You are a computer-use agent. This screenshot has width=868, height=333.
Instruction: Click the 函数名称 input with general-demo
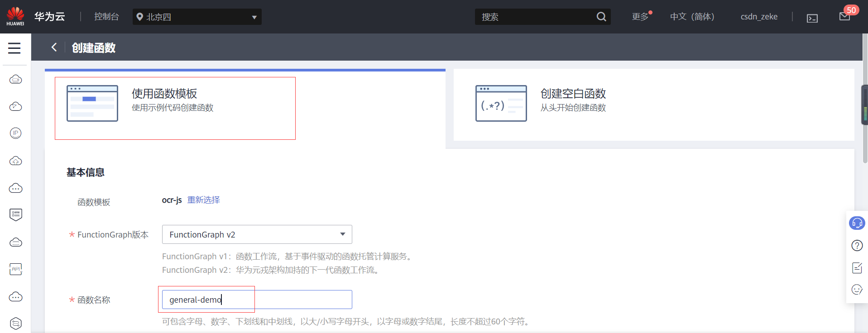pos(257,300)
